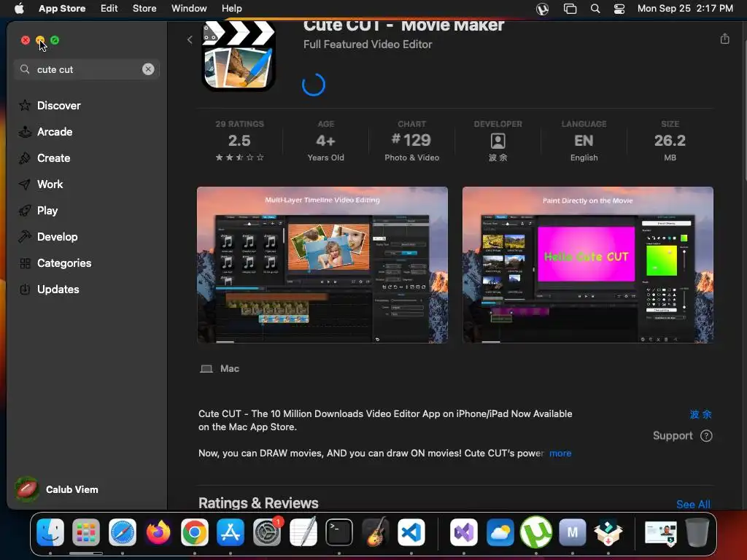
Task: Click the Cute CUT app icon
Action: click(x=239, y=55)
